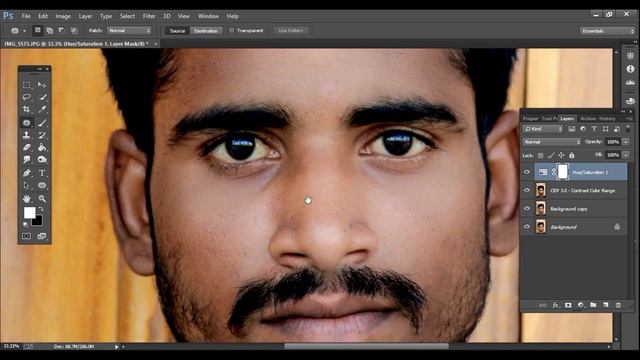Viewport: 640px width, 360px height.
Task: Select the Eyedropper tool
Action: pyautogui.click(x=42, y=109)
